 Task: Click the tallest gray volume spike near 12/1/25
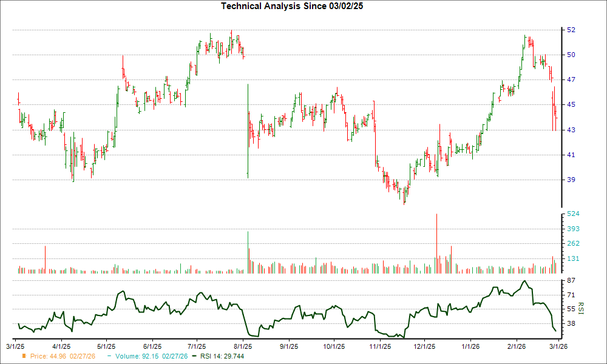click(436, 243)
